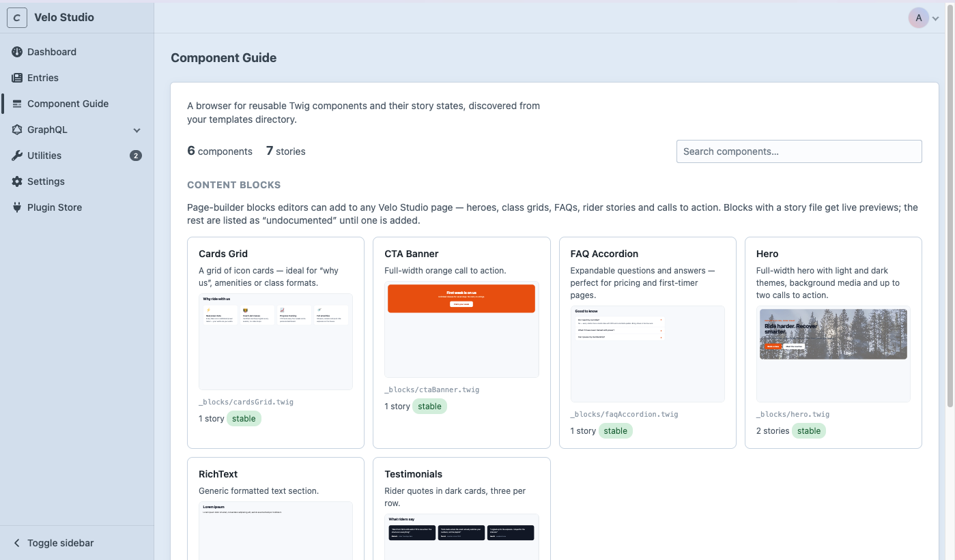Click the Utilities badge showing 2
Image resolution: width=955 pixels, height=560 pixels.
[136, 156]
